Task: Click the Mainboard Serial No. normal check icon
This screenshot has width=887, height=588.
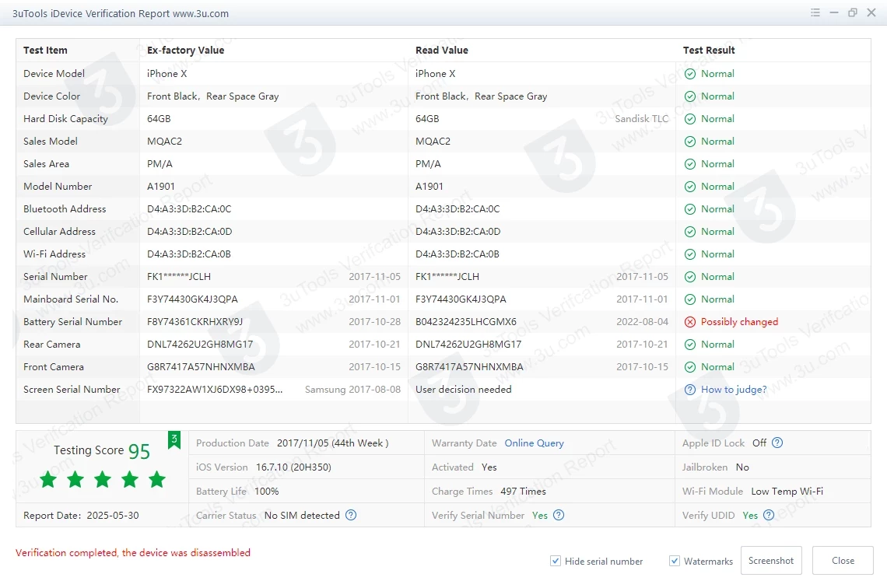Action: pos(690,299)
